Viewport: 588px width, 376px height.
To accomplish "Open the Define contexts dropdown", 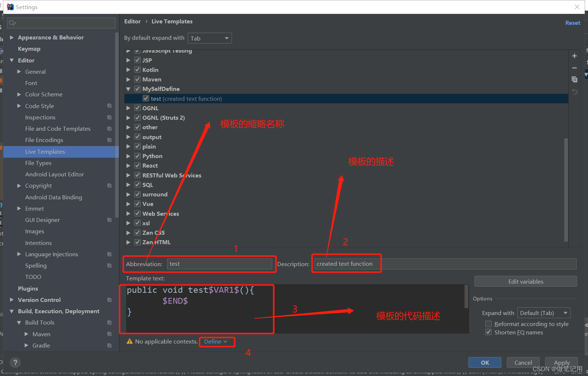I will coord(216,342).
